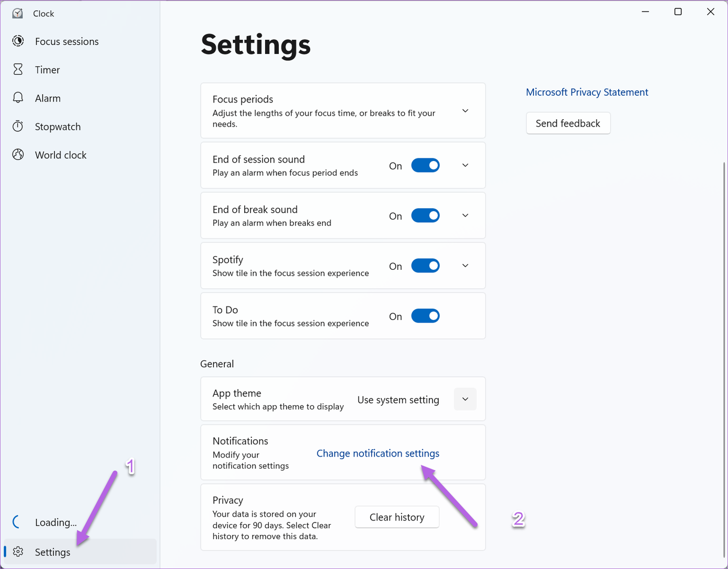Disable End of break sound toggle
Screen dimensions: 728x569
[425, 215]
